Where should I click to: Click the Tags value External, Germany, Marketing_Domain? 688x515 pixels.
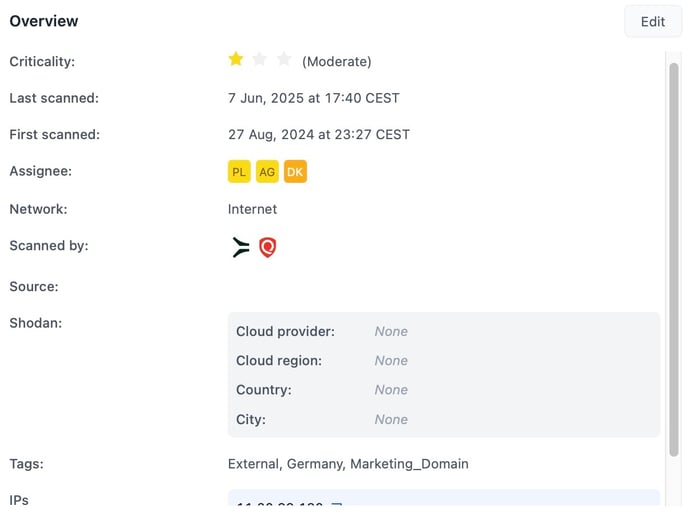pos(348,464)
